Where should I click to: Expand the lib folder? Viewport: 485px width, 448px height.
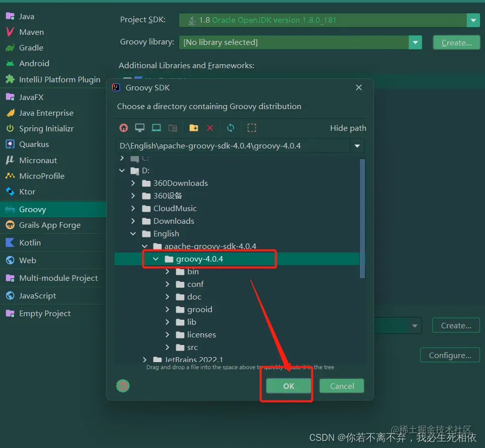(x=168, y=322)
